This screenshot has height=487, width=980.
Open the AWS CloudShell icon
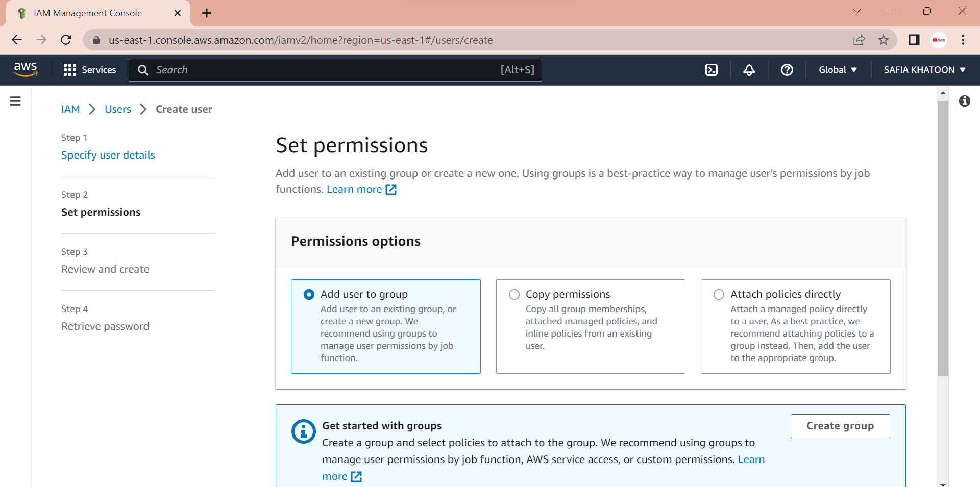point(712,70)
